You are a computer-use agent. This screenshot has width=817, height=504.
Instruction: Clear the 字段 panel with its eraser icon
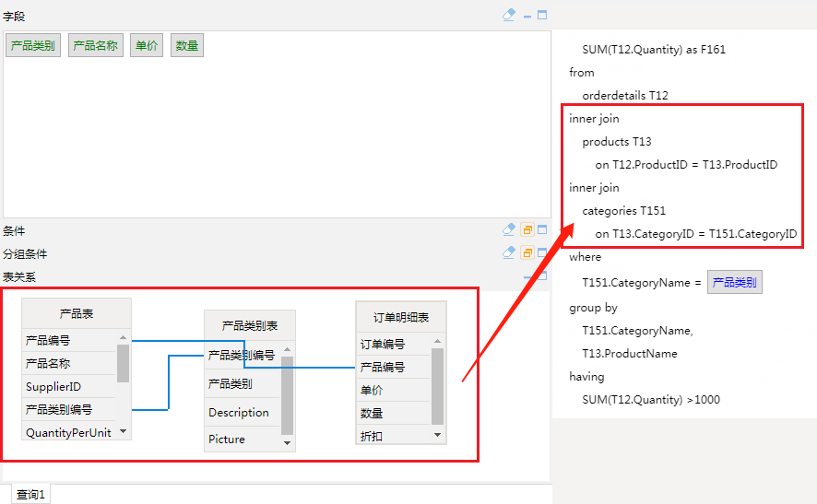coord(508,15)
